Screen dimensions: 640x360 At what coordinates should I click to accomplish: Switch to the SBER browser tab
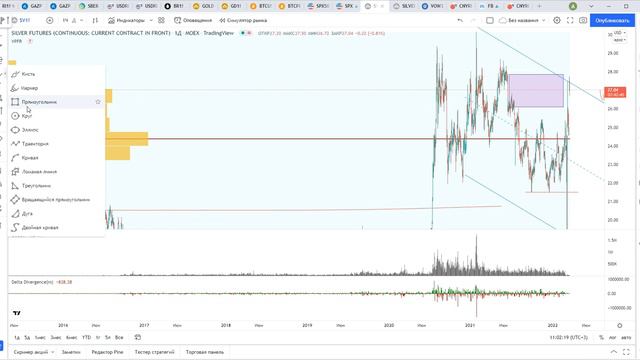89,6
